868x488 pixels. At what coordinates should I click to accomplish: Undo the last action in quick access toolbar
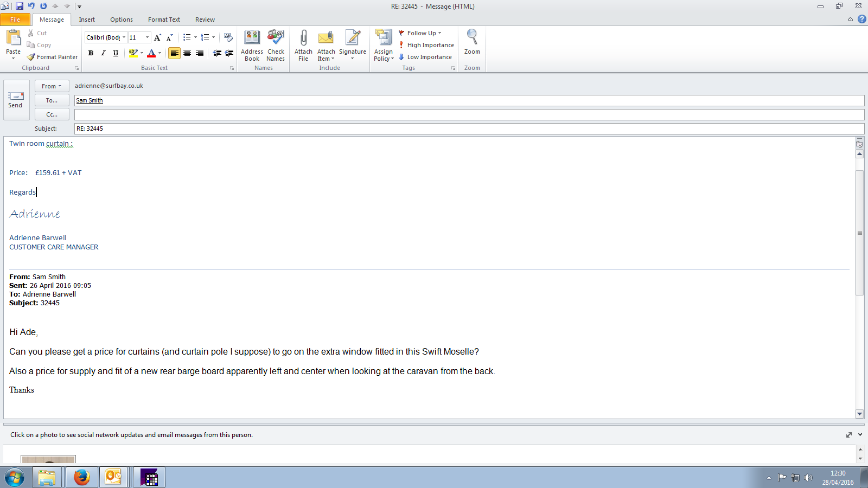(31, 6)
